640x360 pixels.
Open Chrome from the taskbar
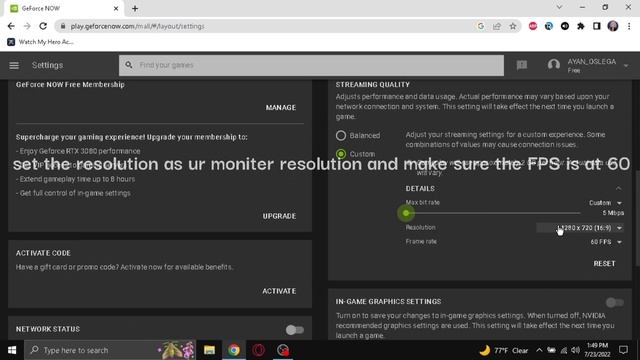234,350
